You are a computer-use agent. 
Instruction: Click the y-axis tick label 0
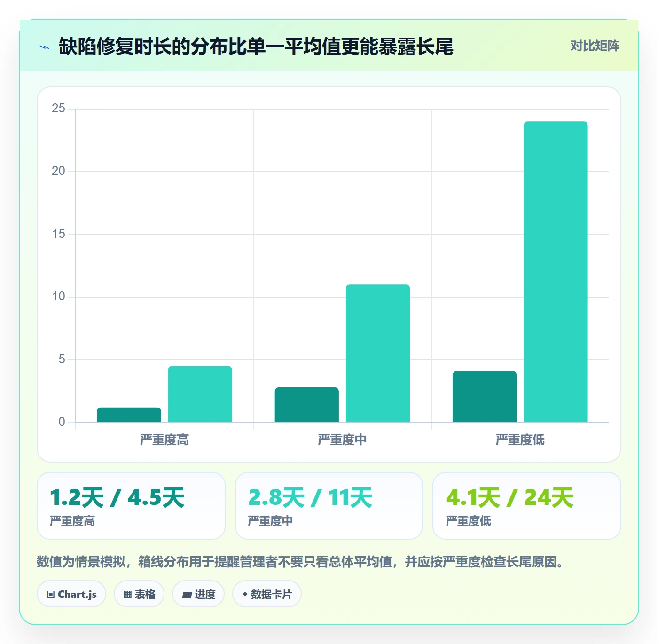[x=62, y=422]
